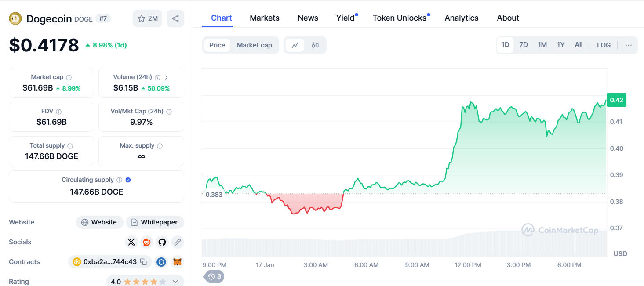
Task: Open the Analytics tab
Action: pos(462,18)
